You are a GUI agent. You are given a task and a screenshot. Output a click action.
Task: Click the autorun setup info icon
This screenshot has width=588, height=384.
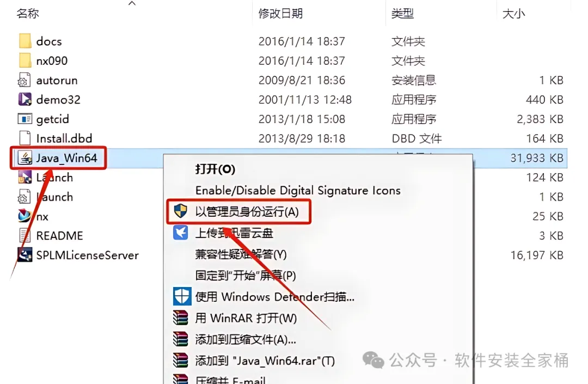click(24, 80)
